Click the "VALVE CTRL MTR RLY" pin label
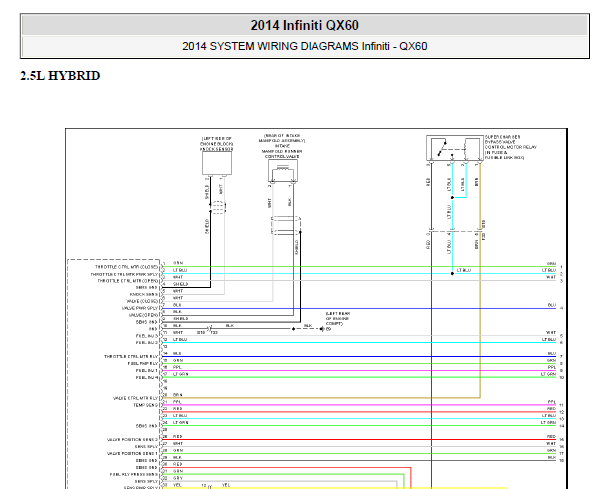The width and height of the screenshot is (601, 489). click(135, 398)
